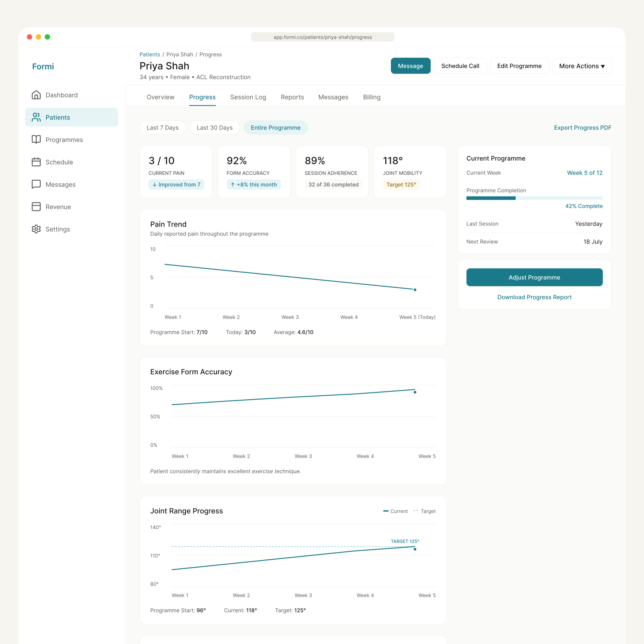Click the Edit Programme button
644x644 pixels.
tap(519, 66)
